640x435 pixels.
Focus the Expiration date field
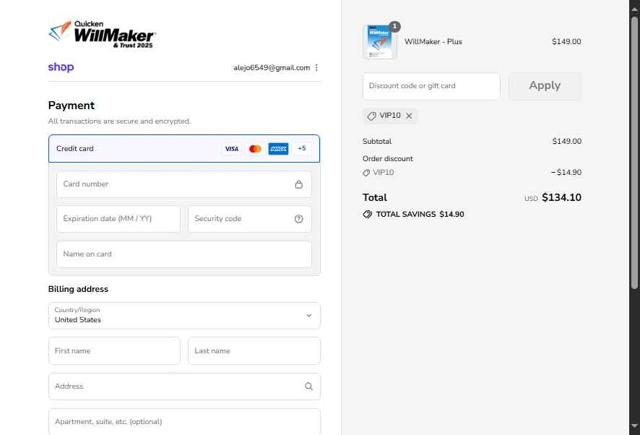tap(118, 219)
